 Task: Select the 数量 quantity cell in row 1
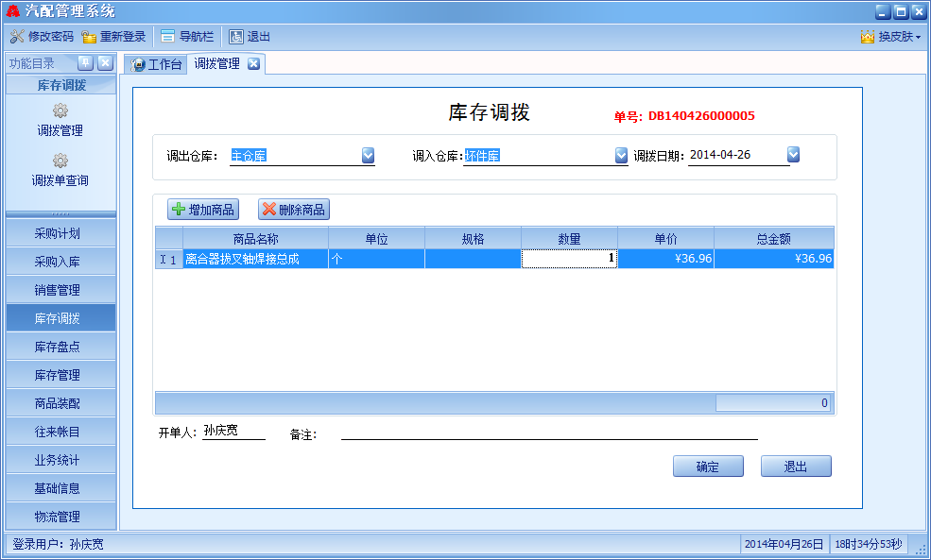pos(569,259)
